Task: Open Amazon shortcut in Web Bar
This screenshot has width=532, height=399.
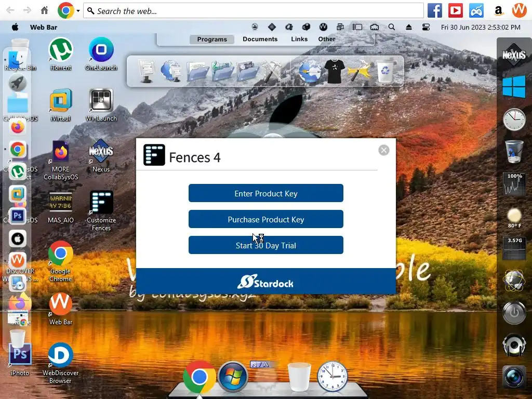Action: coord(498,10)
